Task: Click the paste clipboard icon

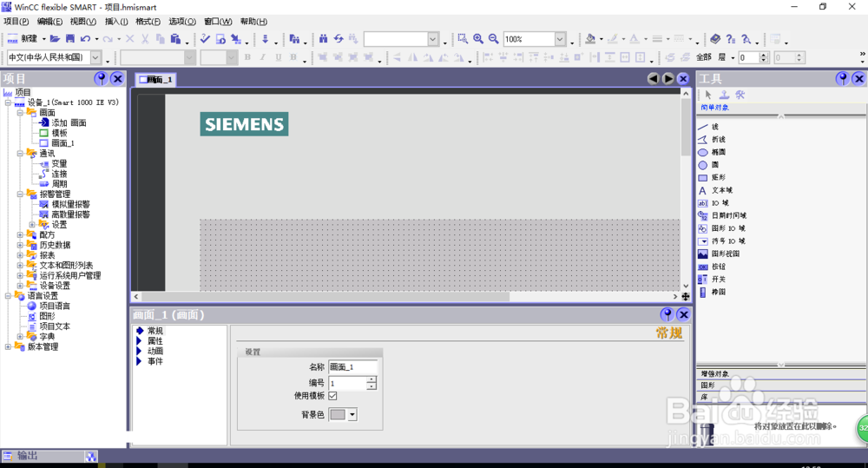Action: tap(175, 39)
